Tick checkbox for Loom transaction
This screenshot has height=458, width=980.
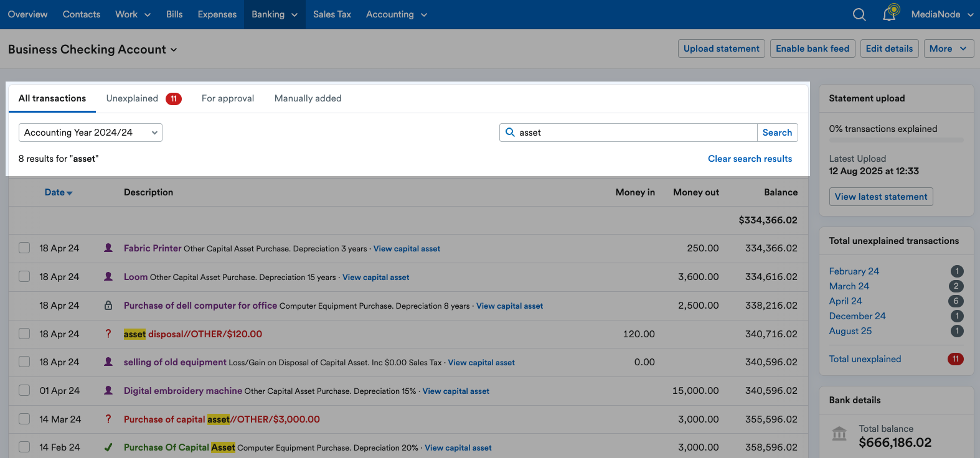click(x=24, y=276)
